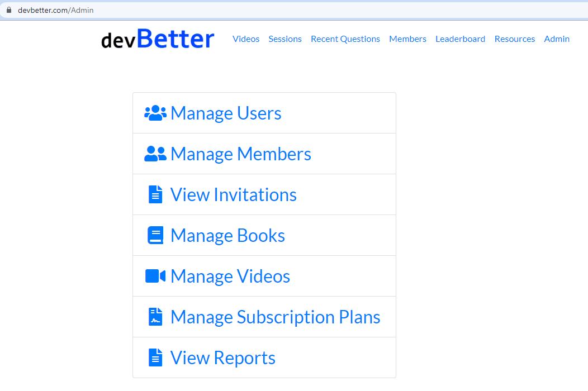Image resolution: width=588 pixels, height=391 pixels.
Task: Open the Videos navigation item
Action: click(x=246, y=39)
